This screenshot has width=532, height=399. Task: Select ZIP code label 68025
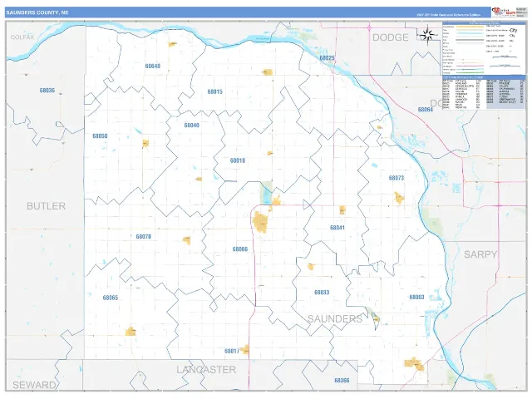pyautogui.click(x=327, y=58)
